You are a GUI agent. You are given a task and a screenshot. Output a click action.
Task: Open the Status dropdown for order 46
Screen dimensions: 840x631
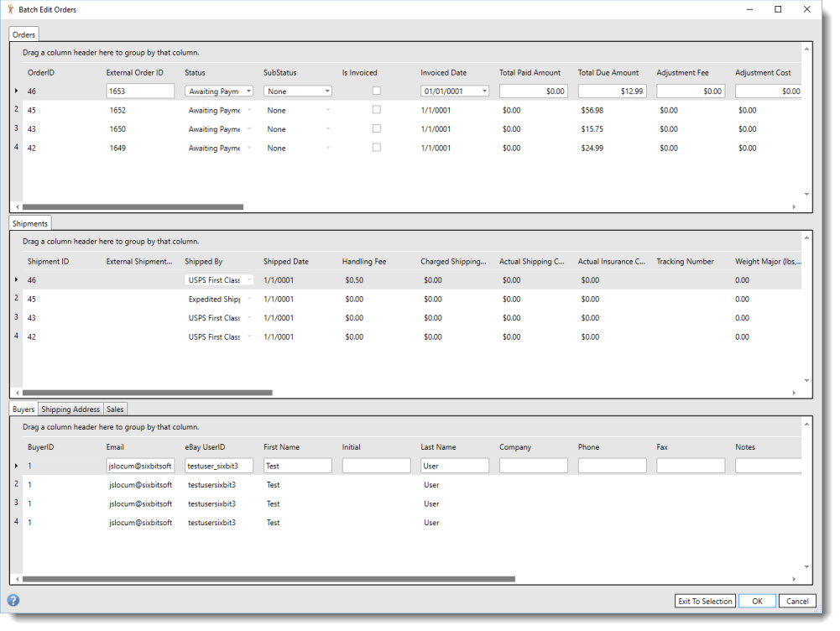[x=247, y=91]
